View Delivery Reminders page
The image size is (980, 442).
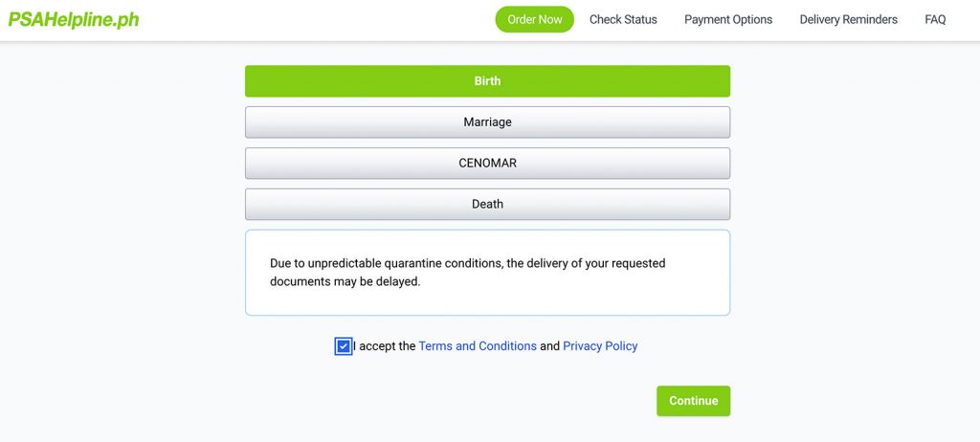[x=848, y=19]
